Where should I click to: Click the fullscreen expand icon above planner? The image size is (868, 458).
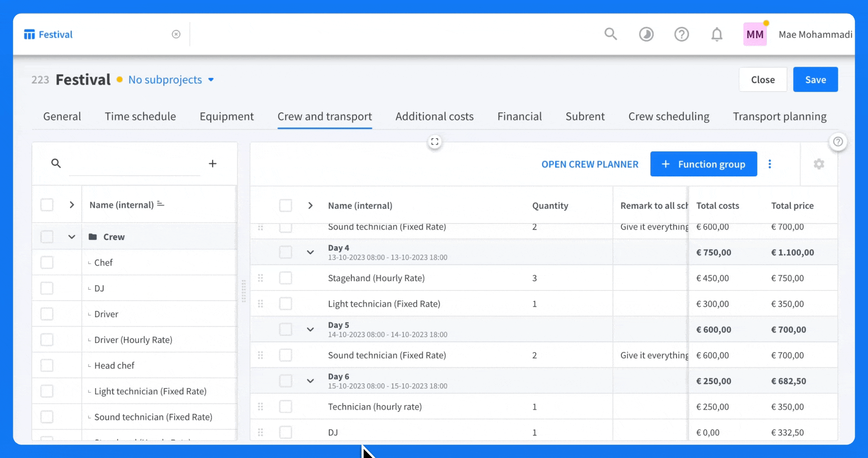pyautogui.click(x=435, y=142)
